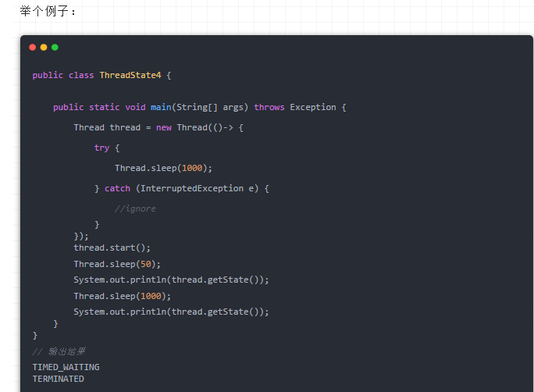Screen dimensions: 534x392
Task: Click the Thread.sleep(50); line
Action: point(117,264)
